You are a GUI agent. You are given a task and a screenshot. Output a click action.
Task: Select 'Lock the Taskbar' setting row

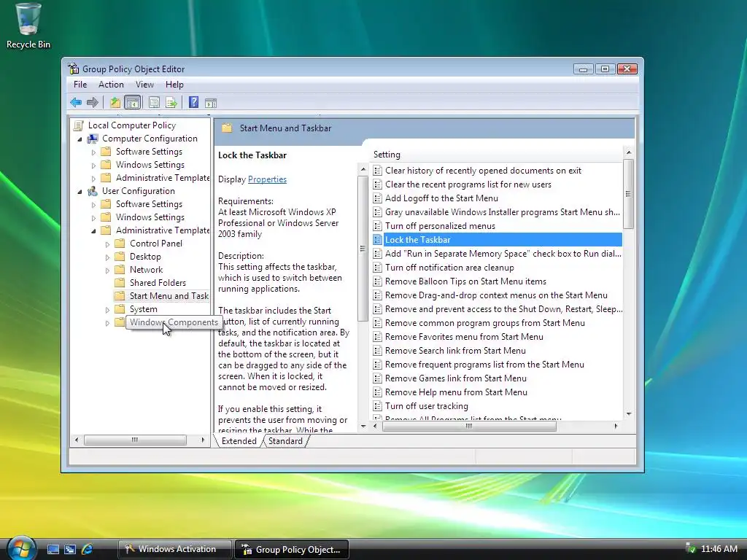tap(497, 239)
